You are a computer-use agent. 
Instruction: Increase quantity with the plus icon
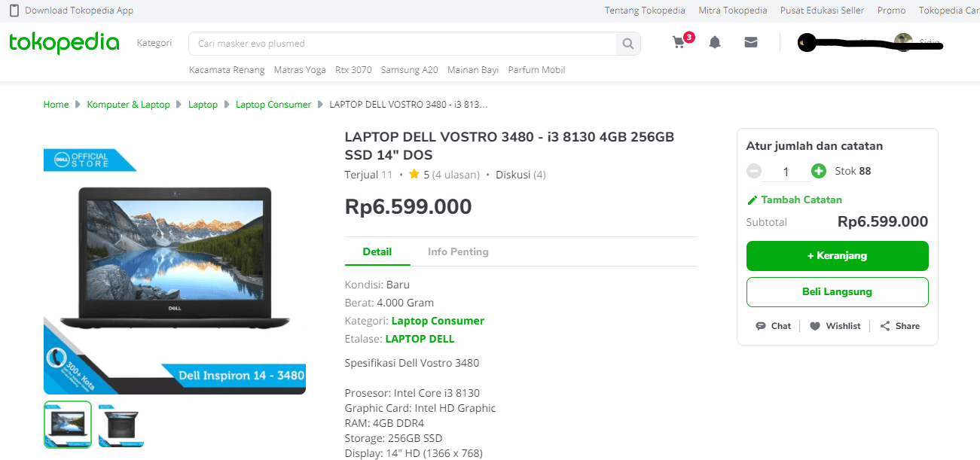[819, 171]
